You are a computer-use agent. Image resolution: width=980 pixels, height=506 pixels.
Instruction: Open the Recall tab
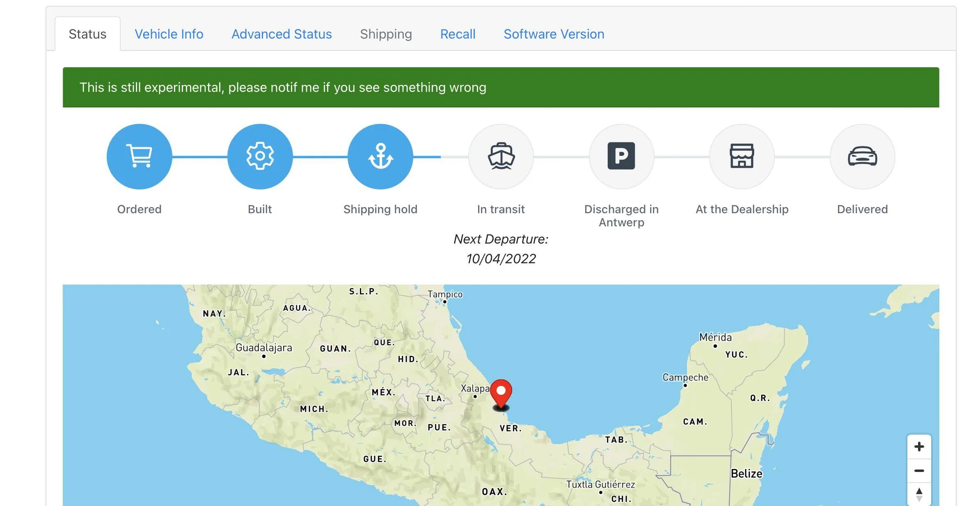tap(458, 34)
